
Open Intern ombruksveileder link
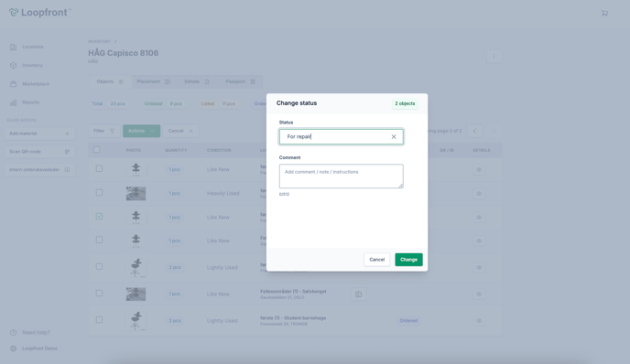click(x=39, y=169)
